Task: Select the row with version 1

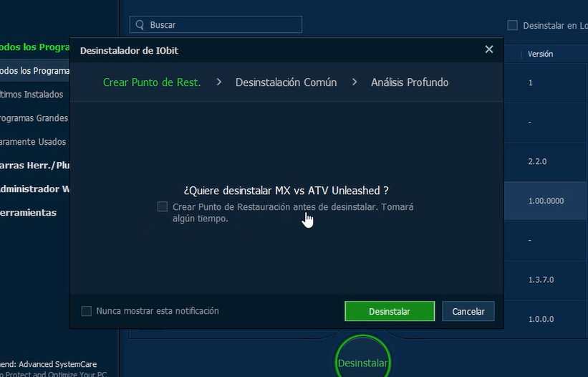Action: click(546, 82)
